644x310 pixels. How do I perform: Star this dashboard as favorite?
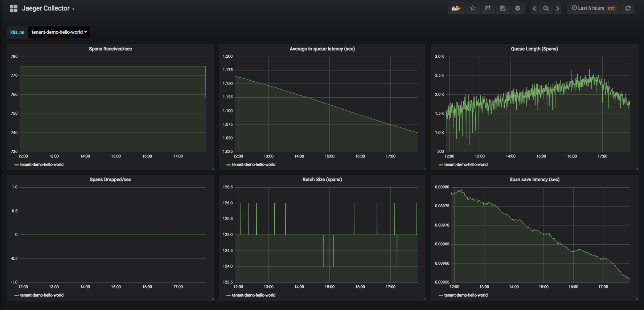click(x=473, y=8)
